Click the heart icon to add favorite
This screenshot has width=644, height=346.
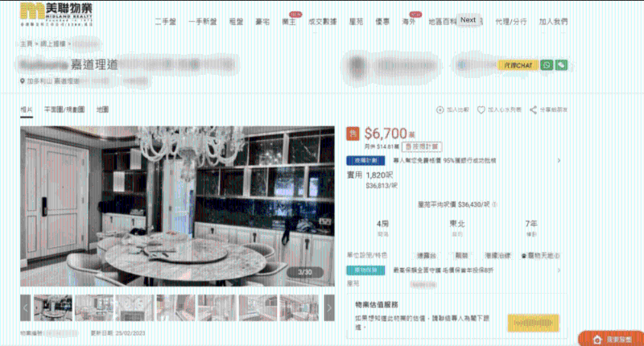(x=481, y=109)
